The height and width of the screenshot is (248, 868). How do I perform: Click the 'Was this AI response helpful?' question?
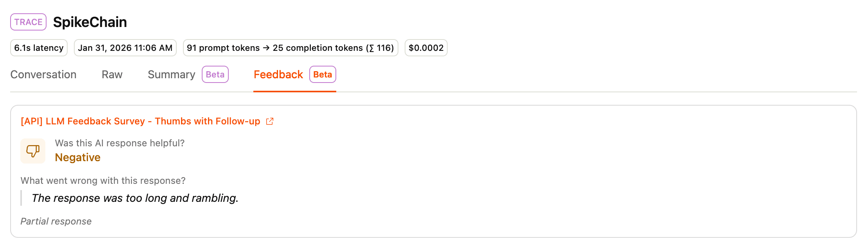click(120, 143)
